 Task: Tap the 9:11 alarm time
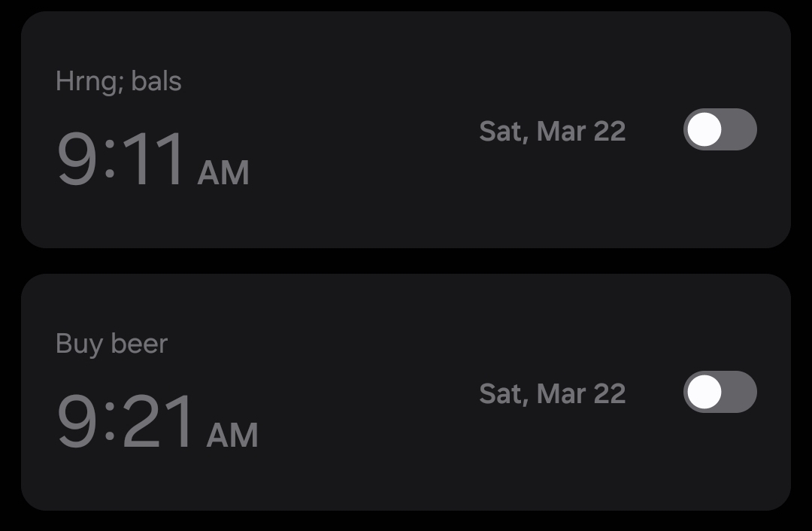coord(122,159)
